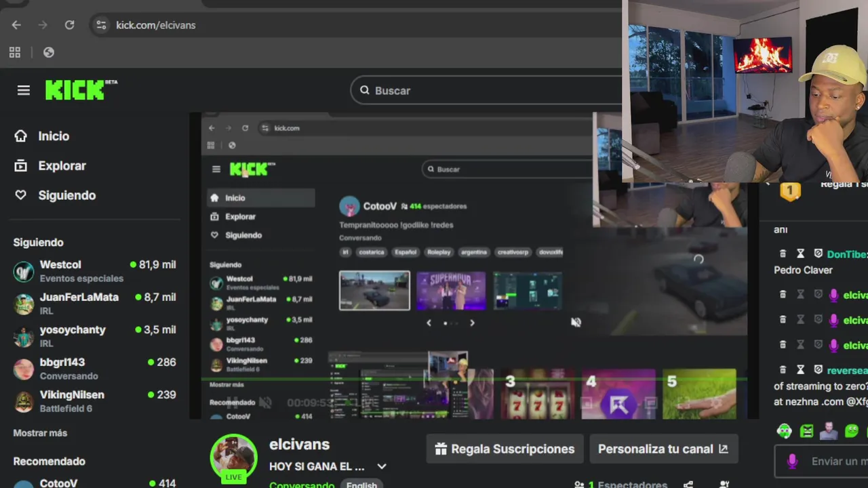Open recommended channel CotooV
868x488 pixels.
pyautogui.click(x=94, y=483)
